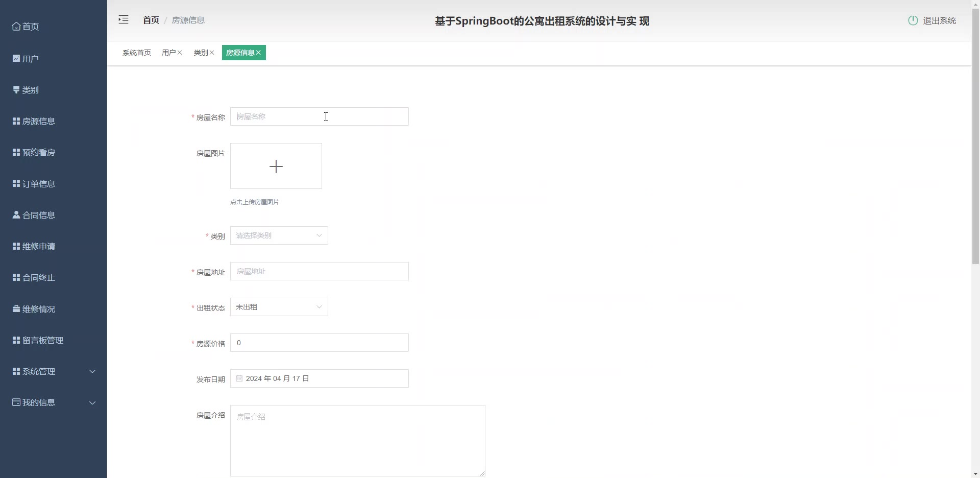Click the person icon beside 合同信息
980x478 pixels.
pos(16,215)
